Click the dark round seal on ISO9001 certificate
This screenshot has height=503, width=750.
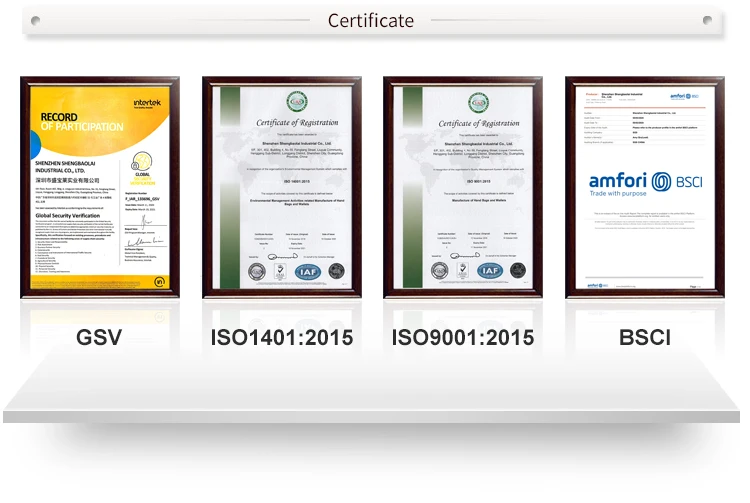pyautogui.click(x=518, y=270)
